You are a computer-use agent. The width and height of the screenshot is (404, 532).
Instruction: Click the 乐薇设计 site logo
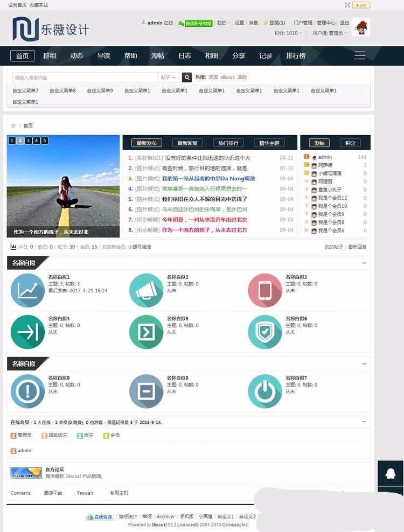click(51, 29)
